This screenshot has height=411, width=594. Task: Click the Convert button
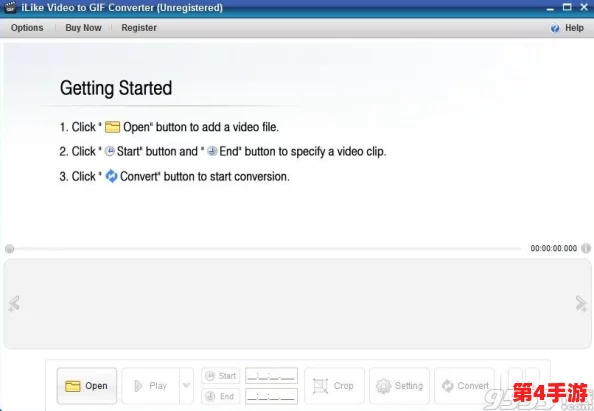click(x=464, y=386)
